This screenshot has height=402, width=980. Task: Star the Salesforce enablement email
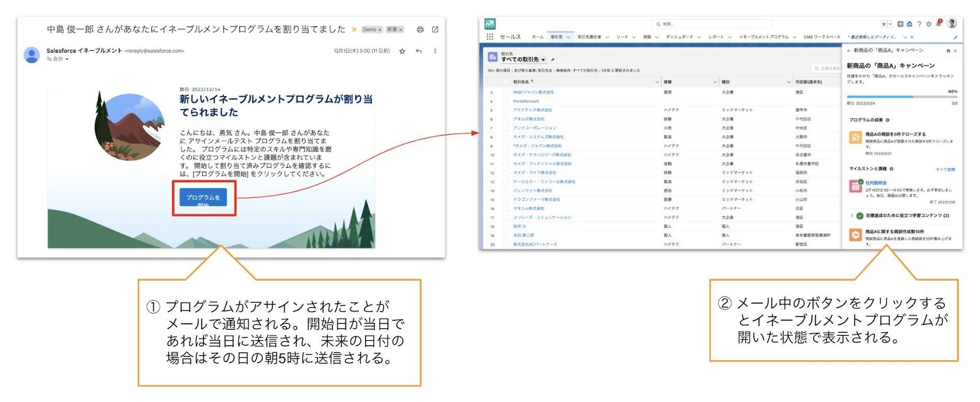[x=402, y=51]
